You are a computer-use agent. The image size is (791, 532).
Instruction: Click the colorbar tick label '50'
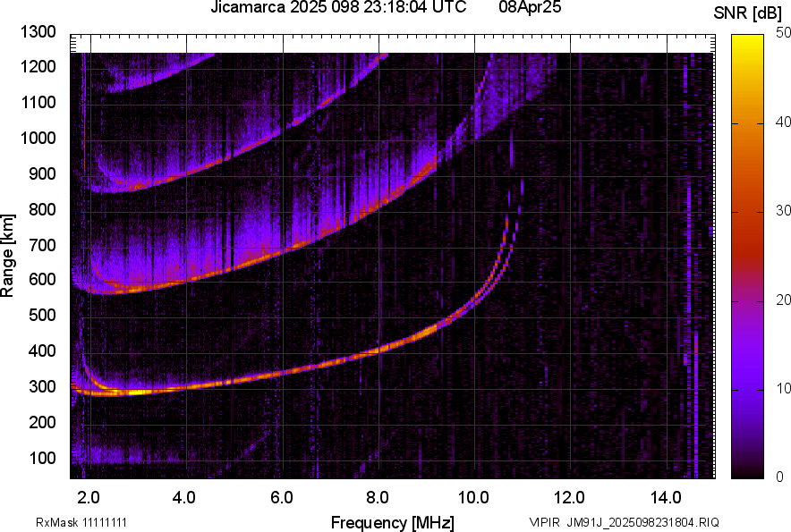click(x=784, y=33)
